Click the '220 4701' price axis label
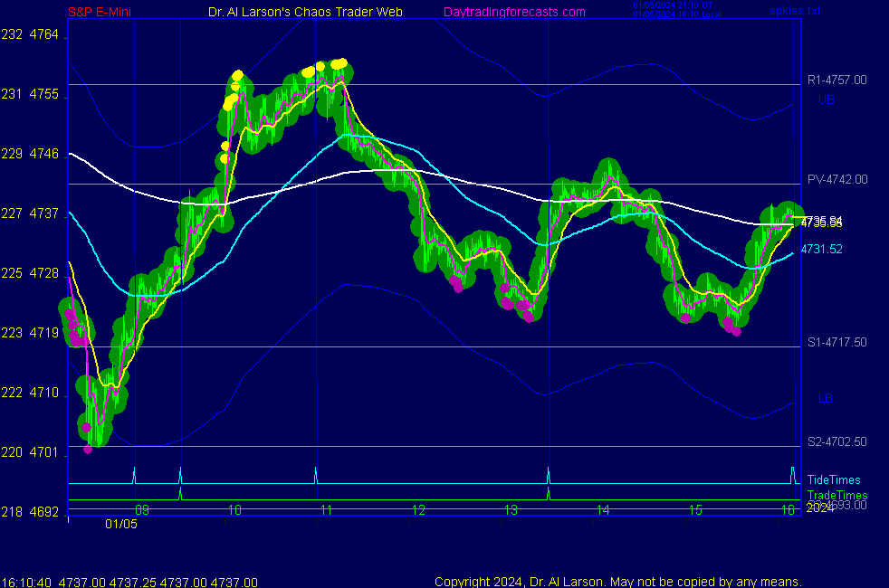 point(30,452)
